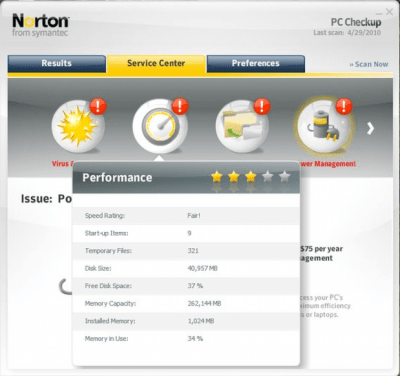The image size is (400, 376).
Task: Start a scan with Scan Now link
Action: (369, 64)
